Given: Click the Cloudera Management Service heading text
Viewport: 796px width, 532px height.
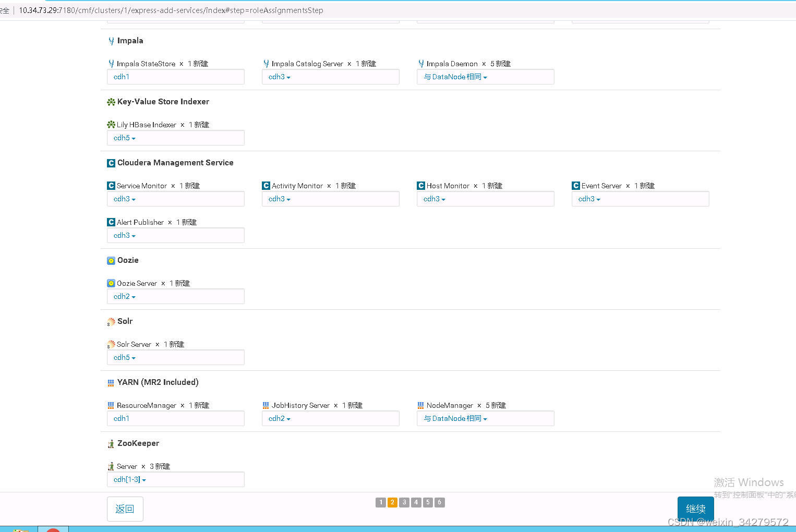Looking at the screenshot, I should point(175,163).
